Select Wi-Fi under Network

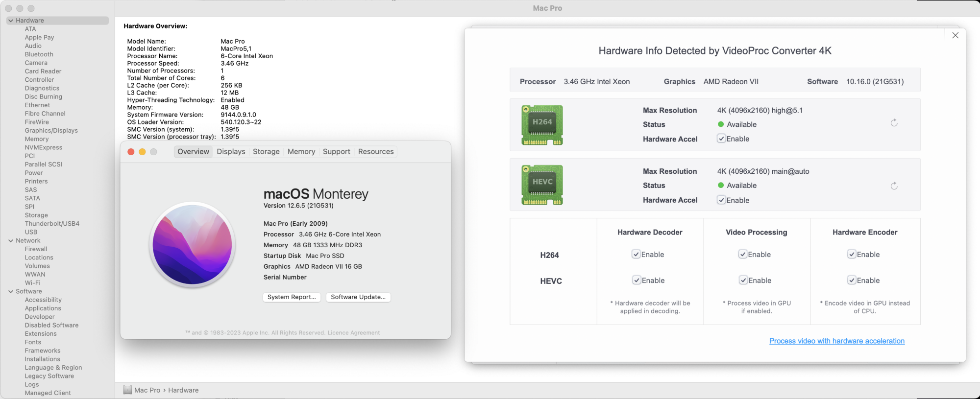[33, 283]
